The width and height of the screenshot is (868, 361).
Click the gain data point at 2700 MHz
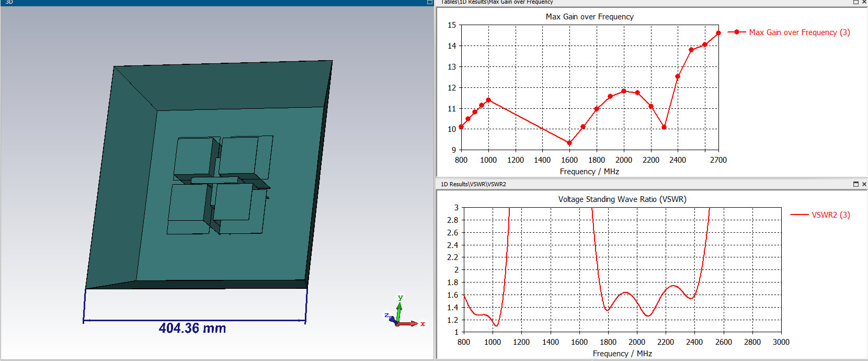718,33
